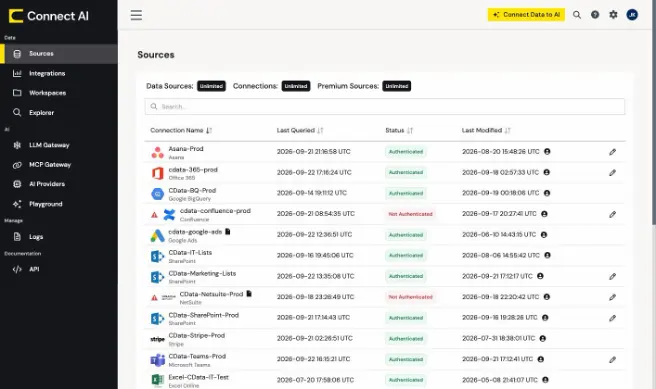
Task: Open the help question mark icon
Action: point(594,15)
